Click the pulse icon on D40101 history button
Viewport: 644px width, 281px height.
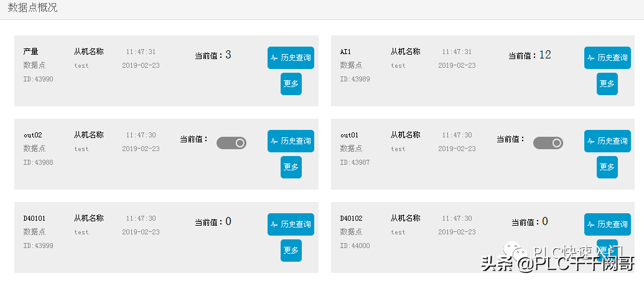274,224
